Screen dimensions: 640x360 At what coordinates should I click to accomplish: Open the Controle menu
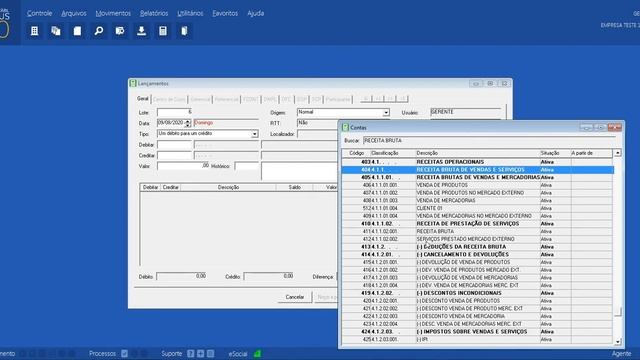(x=40, y=13)
